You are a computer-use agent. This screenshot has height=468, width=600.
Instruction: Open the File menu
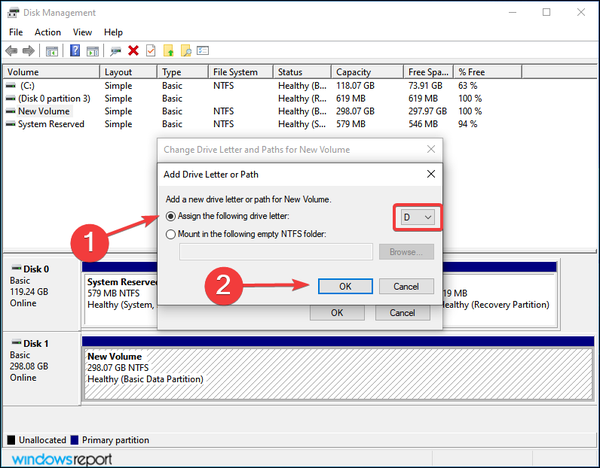point(16,32)
